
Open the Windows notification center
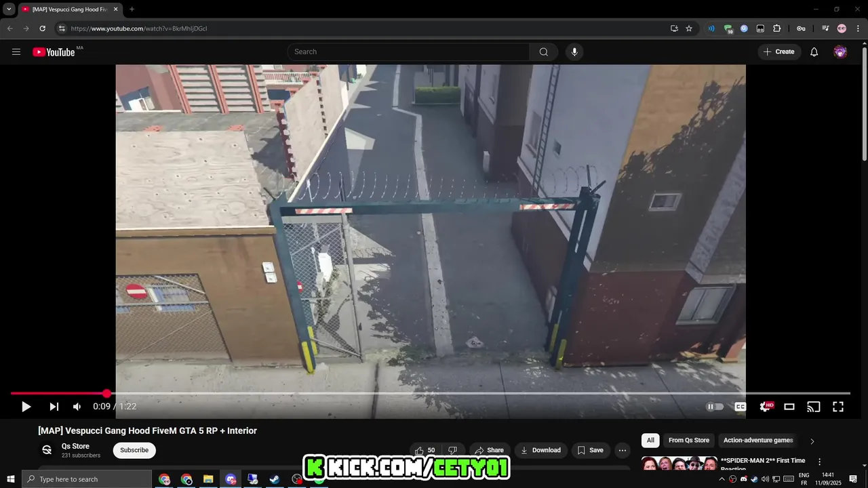(853, 479)
